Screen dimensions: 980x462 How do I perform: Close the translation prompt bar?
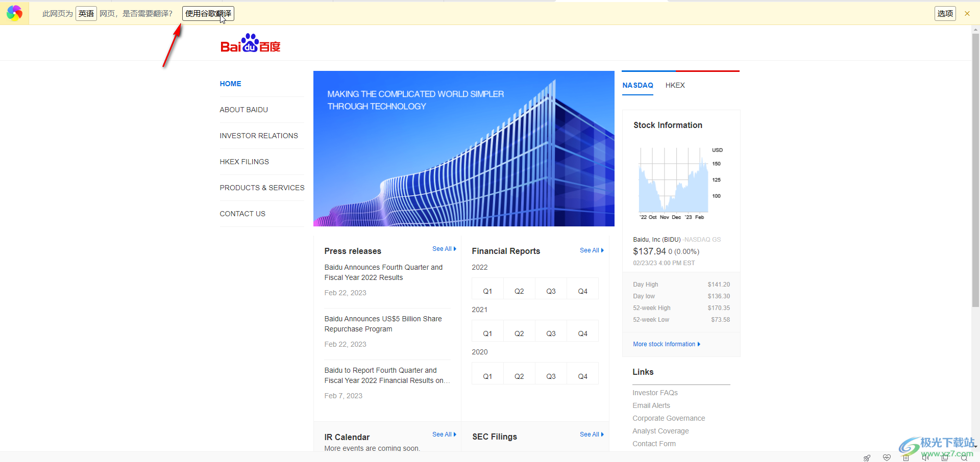point(967,14)
